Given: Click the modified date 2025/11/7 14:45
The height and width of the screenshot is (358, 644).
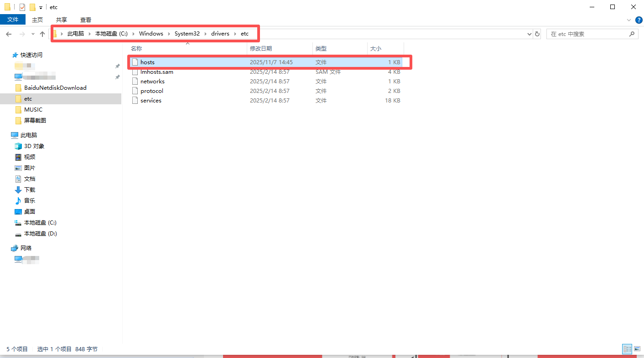Looking at the screenshot, I should click(x=271, y=62).
